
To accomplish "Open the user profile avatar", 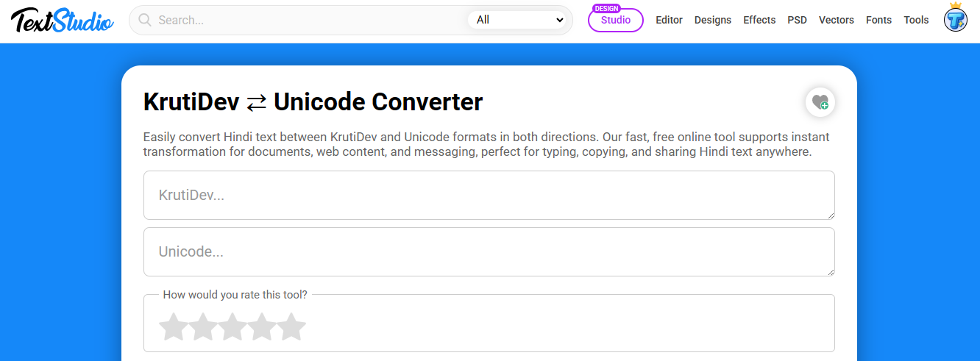I will (x=956, y=19).
